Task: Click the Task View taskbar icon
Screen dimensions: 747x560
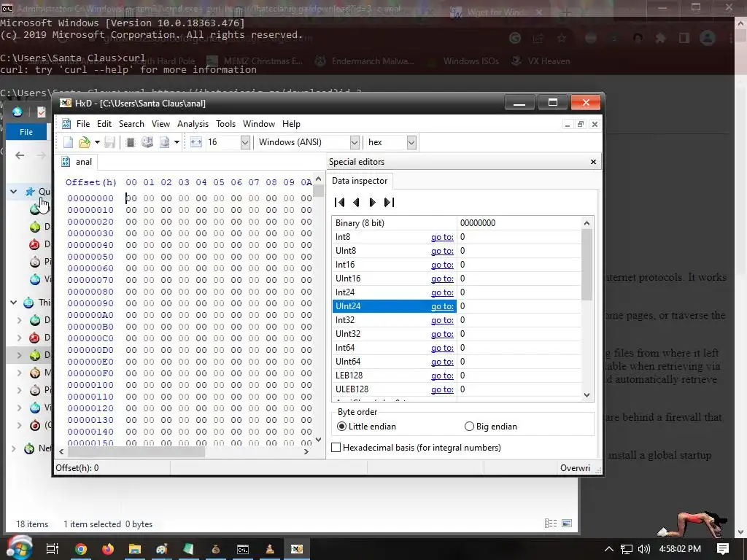Action: click(x=53, y=549)
